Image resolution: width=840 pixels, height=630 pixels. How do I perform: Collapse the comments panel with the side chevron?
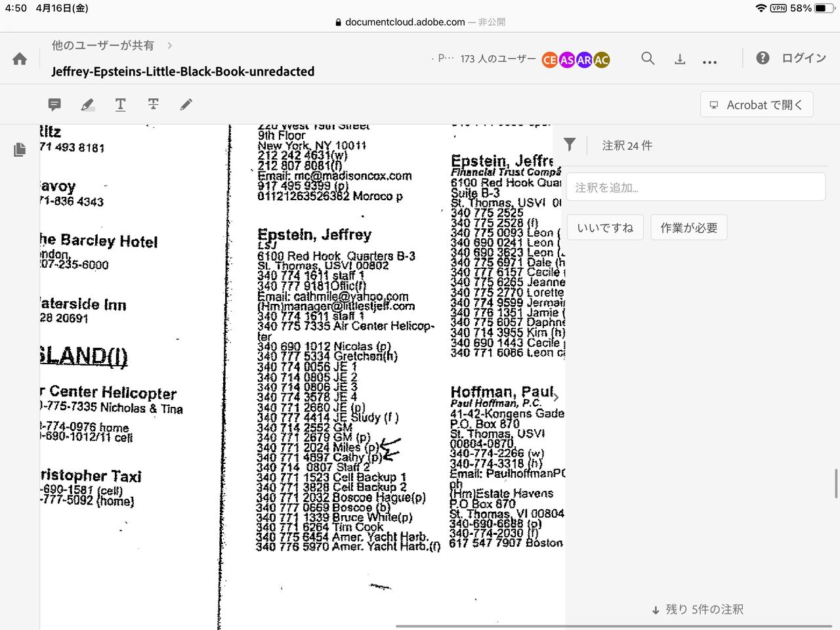(556, 397)
